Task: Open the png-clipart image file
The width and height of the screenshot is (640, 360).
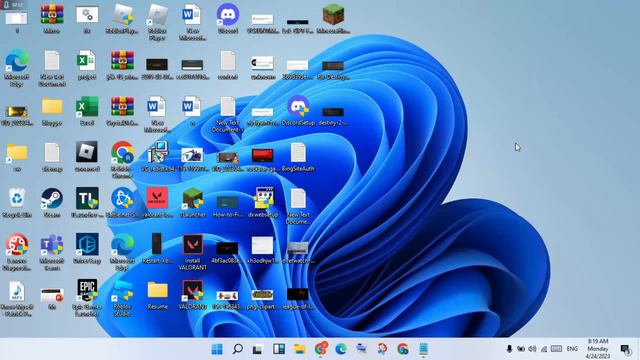Action: (x=262, y=294)
